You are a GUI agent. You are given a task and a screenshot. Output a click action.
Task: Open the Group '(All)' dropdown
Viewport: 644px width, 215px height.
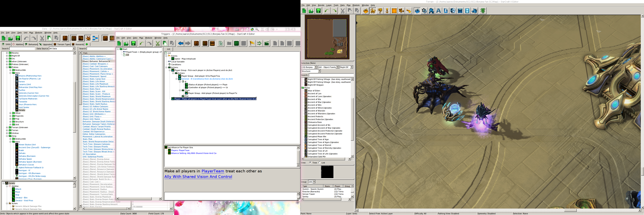tap(312, 182)
